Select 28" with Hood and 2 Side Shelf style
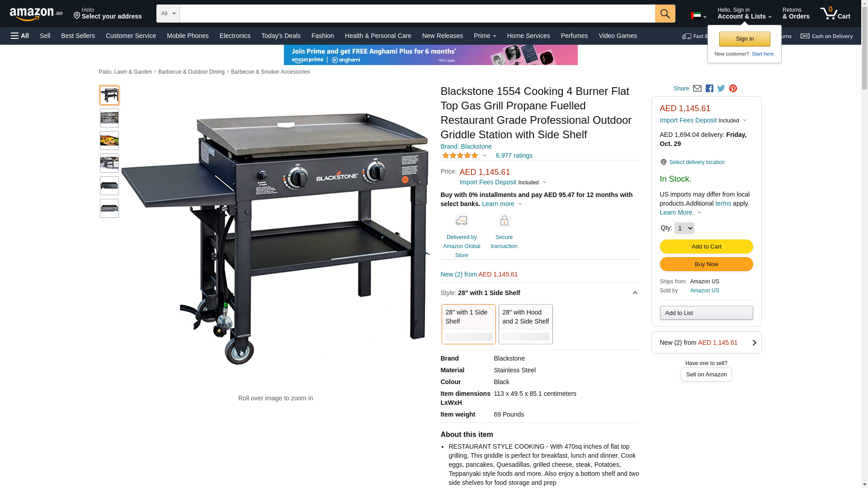Screen dimensions: 868x488 click(x=525, y=324)
